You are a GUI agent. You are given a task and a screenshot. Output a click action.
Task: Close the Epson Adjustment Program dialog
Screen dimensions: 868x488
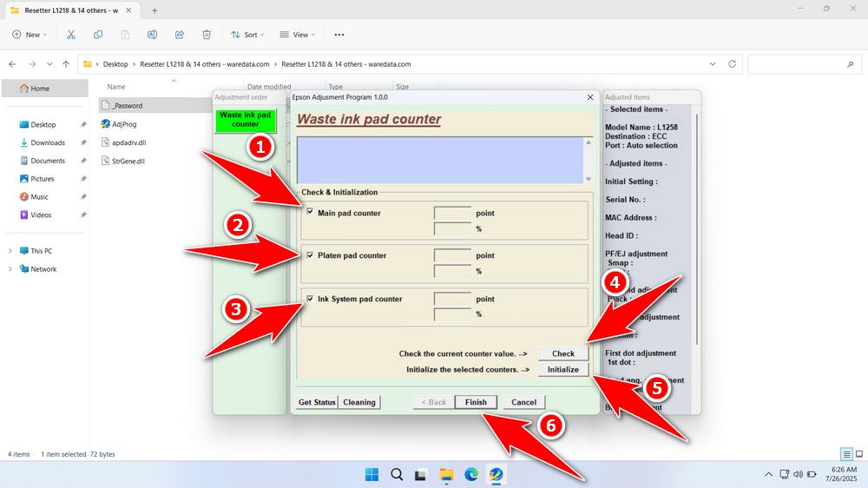(x=590, y=97)
